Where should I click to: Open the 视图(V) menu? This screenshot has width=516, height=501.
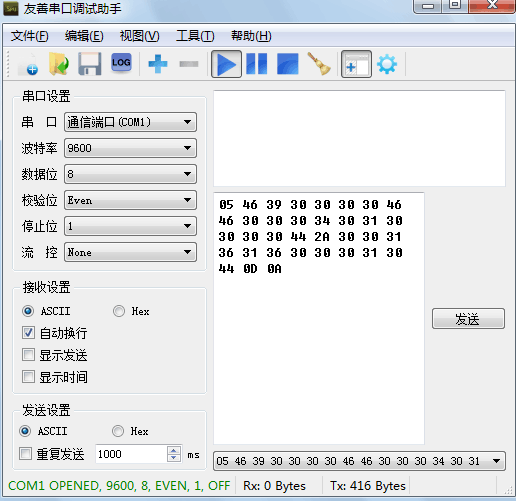click(x=139, y=36)
